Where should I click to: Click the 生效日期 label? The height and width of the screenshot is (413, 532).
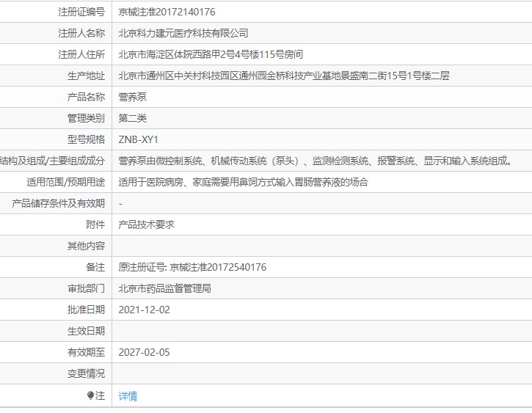coord(86,331)
